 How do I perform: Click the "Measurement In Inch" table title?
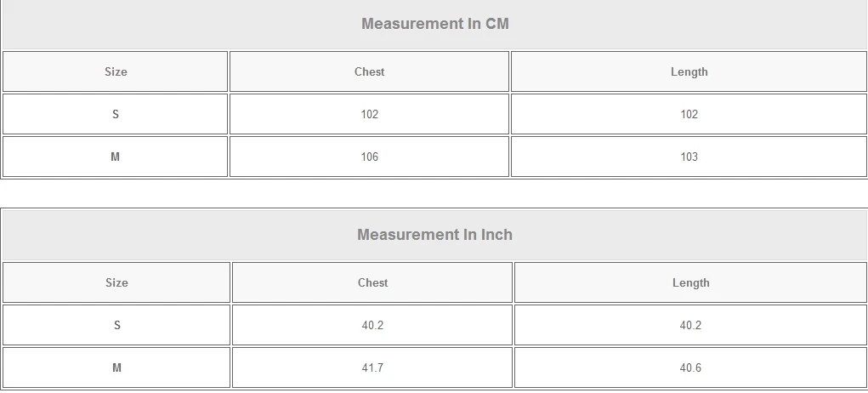pos(434,235)
